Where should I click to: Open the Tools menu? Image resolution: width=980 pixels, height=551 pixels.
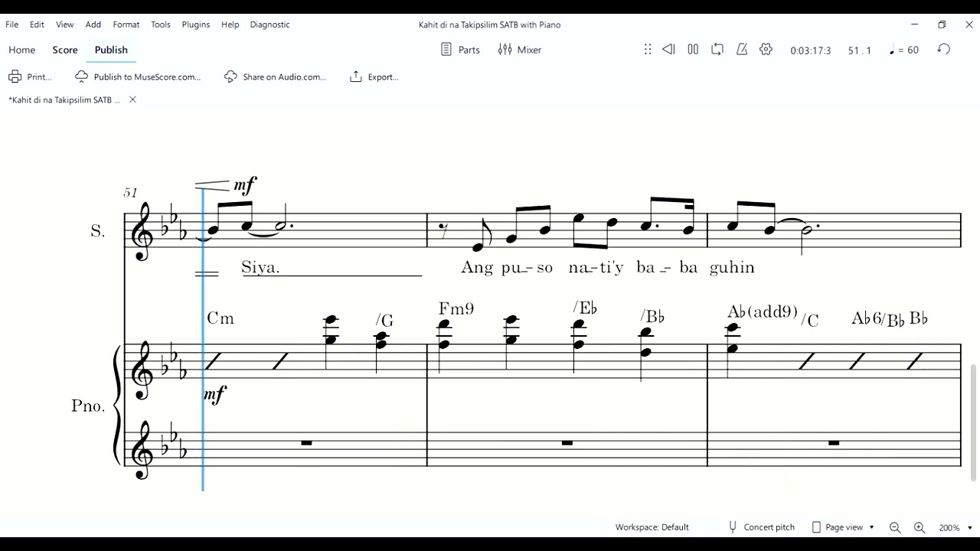[x=161, y=24]
